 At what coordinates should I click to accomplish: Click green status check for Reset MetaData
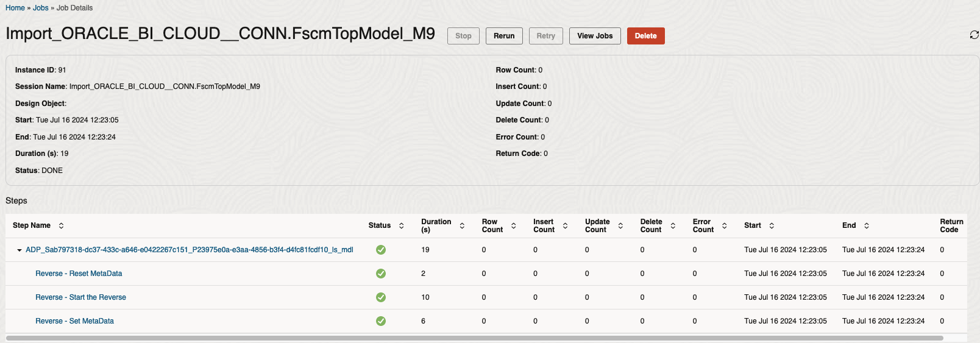(x=381, y=274)
